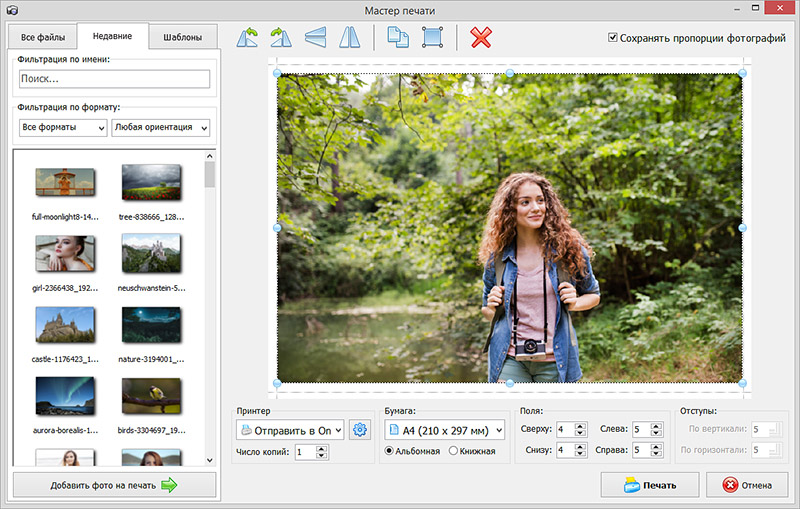
Task: Click the thumbnail list vertical scrollbar
Action: pos(210,300)
